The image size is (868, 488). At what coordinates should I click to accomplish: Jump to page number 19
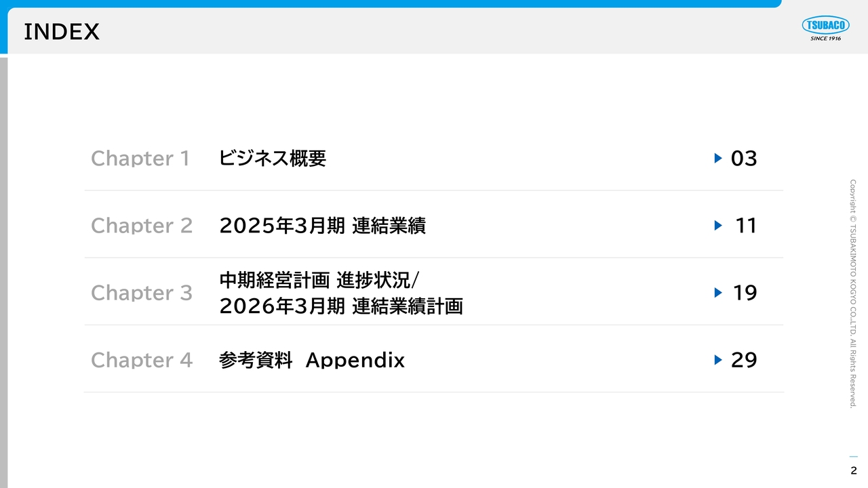(745, 293)
